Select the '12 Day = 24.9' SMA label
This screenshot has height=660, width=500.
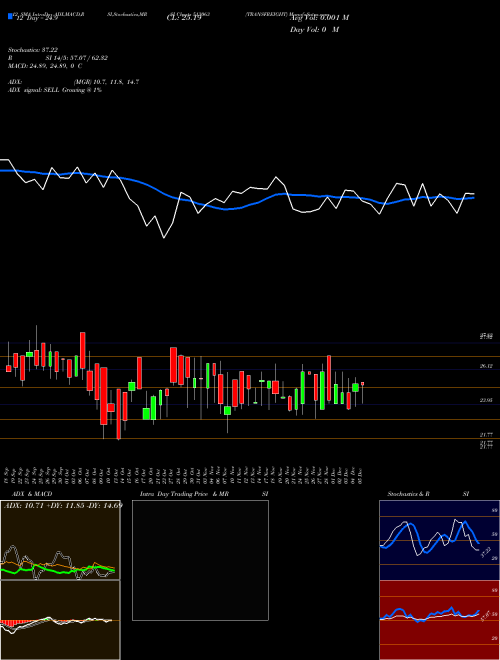tap(37, 18)
